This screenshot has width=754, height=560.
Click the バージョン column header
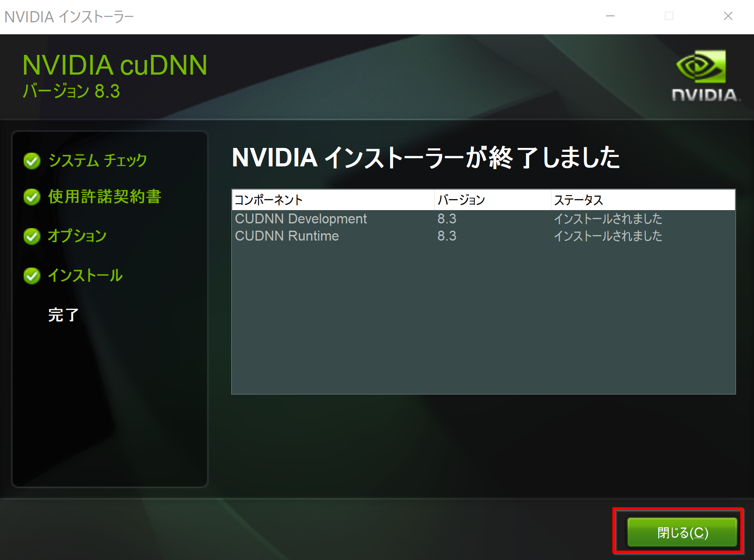click(x=493, y=200)
